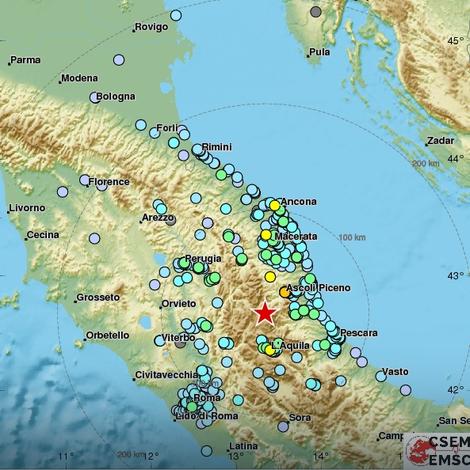Click the Florence city label
Screen dimensions: 470x470
point(109,182)
